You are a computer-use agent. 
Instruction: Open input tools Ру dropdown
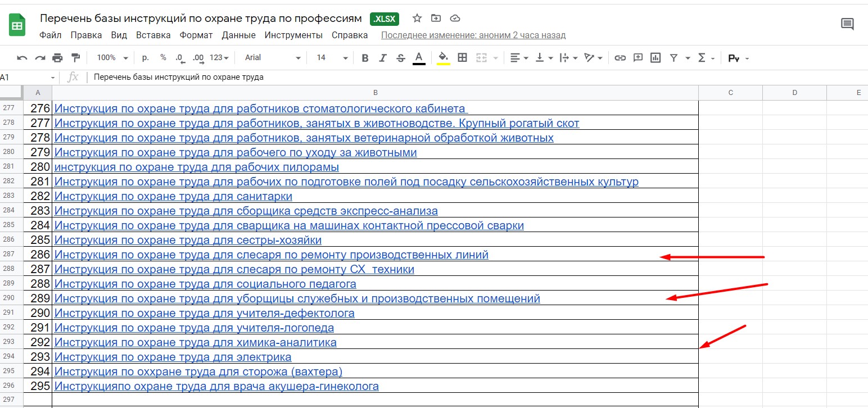tap(738, 58)
